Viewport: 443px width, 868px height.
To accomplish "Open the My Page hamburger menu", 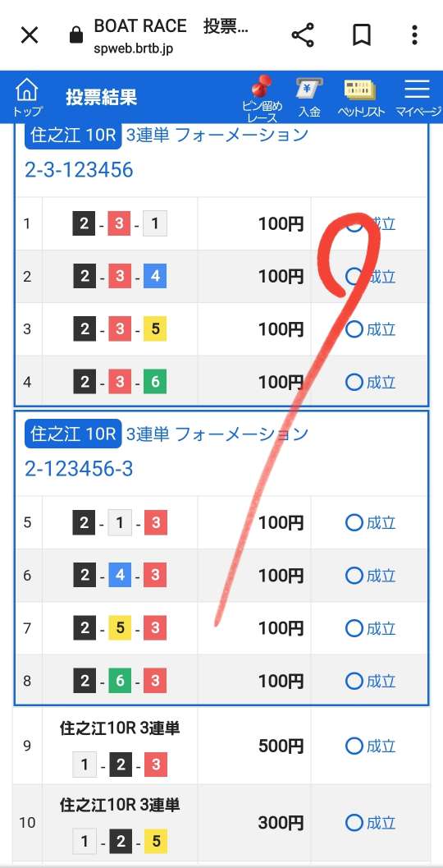I will coord(418,98).
